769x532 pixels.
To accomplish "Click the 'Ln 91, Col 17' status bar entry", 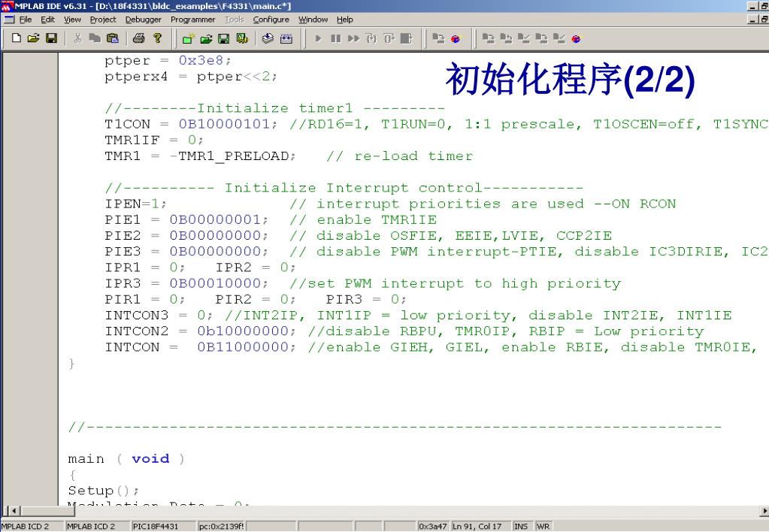I will [x=477, y=526].
